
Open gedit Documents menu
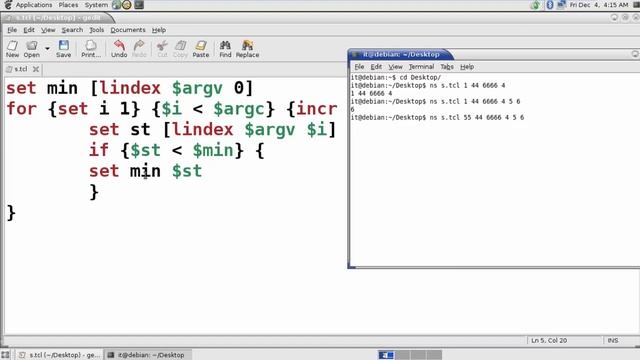[x=128, y=30]
